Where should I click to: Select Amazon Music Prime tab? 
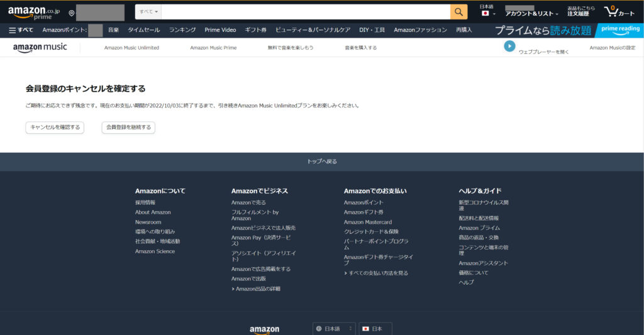click(213, 48)
